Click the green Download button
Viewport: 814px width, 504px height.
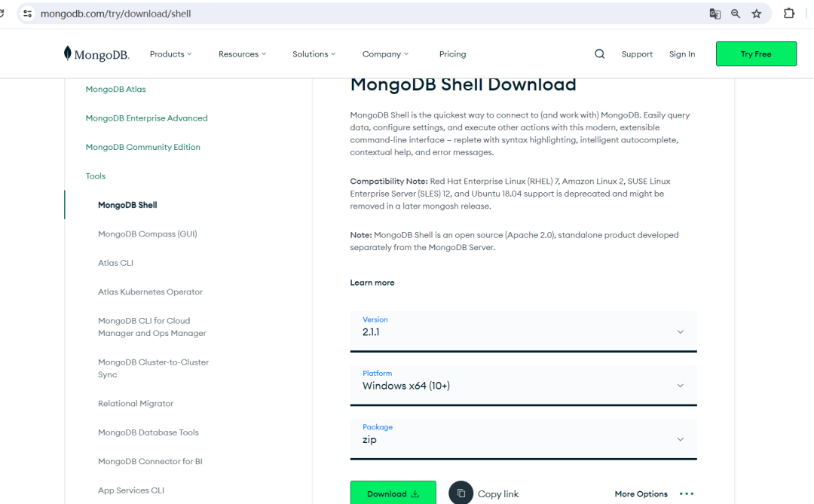[393, 493]
